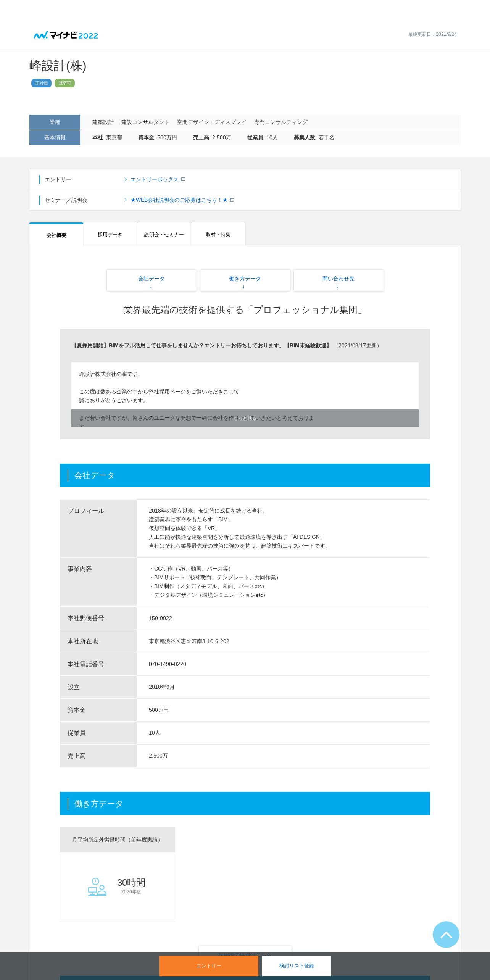Click the 会社データ blue section header
Viewport: 490px width, 980px height.
coord(245,475)
